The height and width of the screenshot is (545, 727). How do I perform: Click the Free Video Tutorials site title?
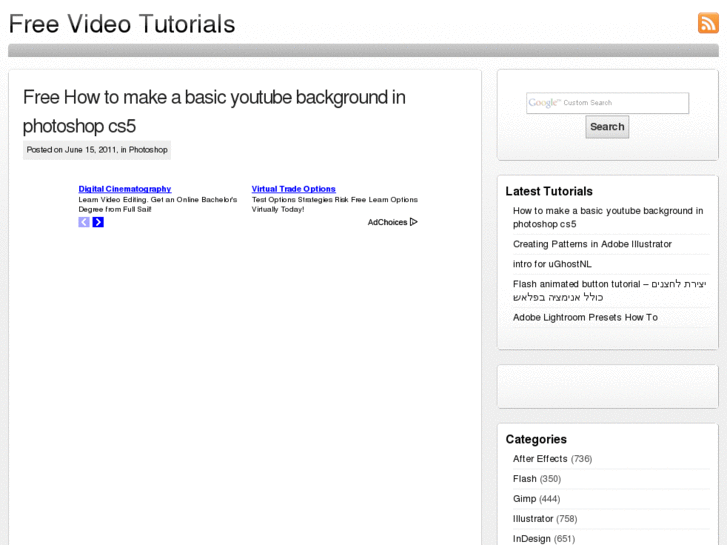pos(122,24)
